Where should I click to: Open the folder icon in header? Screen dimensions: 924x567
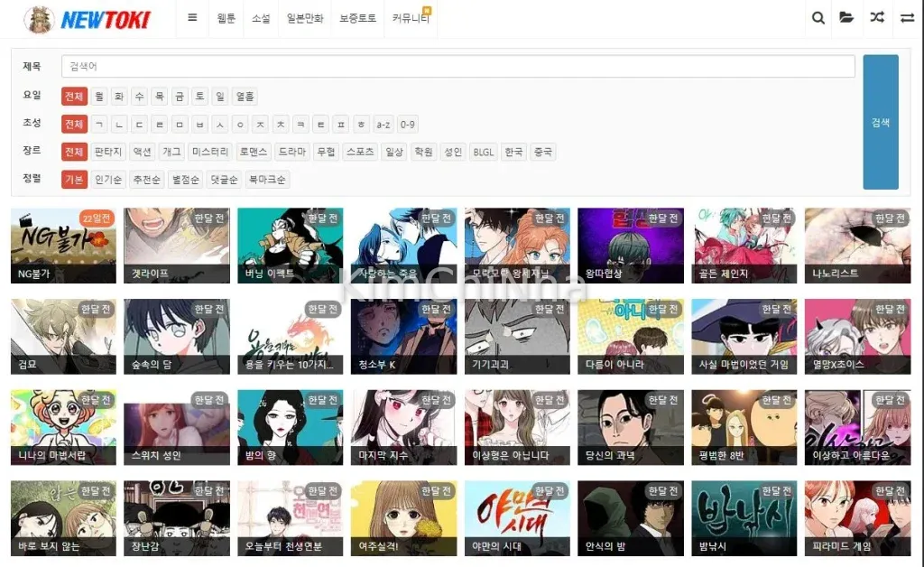tap(846, 18)
